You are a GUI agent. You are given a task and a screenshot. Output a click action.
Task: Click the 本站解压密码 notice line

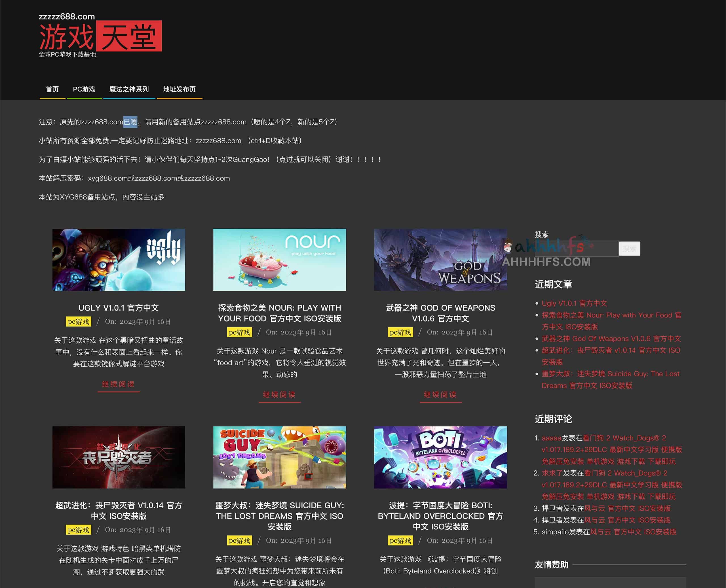(134, 178)
